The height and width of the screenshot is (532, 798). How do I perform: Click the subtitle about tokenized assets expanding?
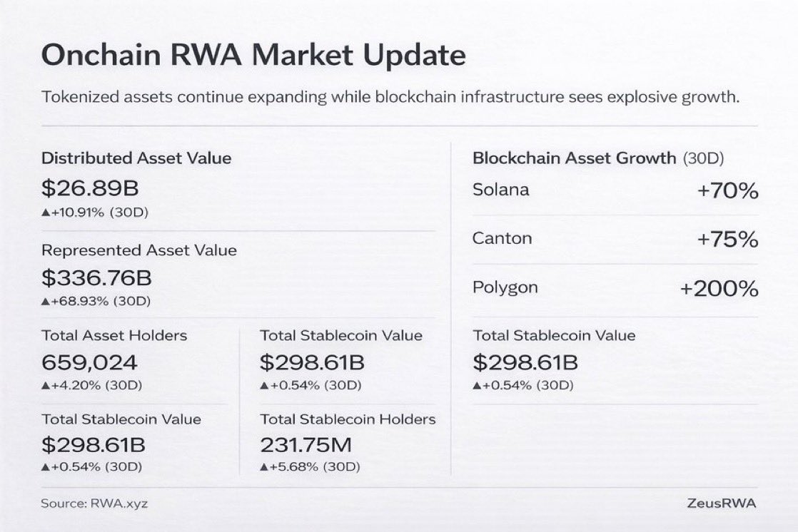[390, 97]
